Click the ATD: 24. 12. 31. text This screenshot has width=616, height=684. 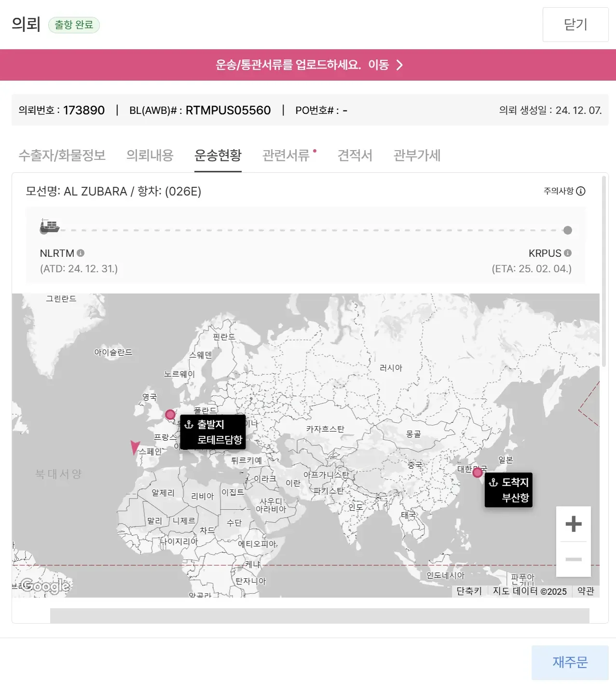(79, 269)
